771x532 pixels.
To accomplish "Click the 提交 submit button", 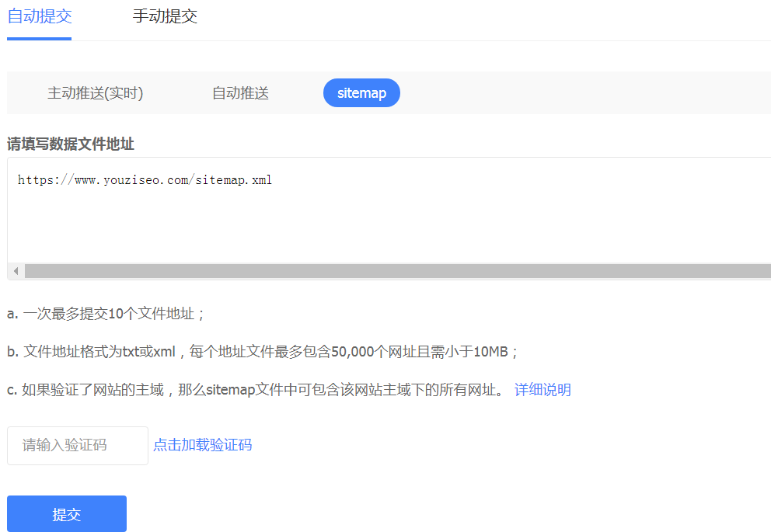I will pos(67,514).
